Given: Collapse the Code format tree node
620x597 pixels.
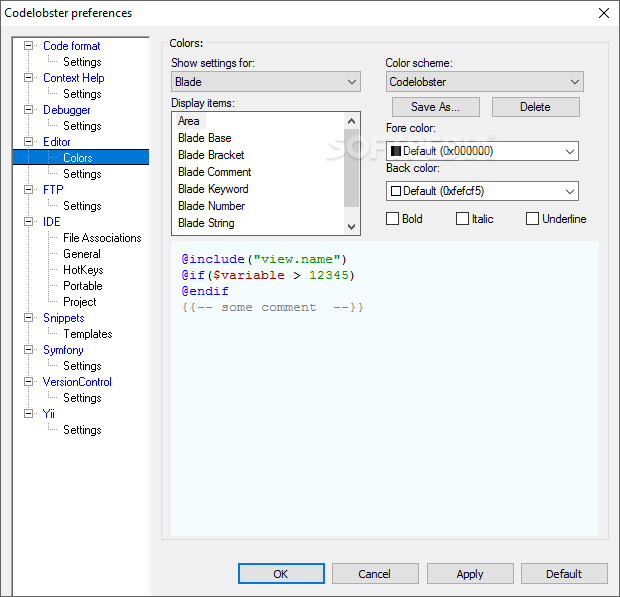Looking at the screenshot, I should 28,45.
